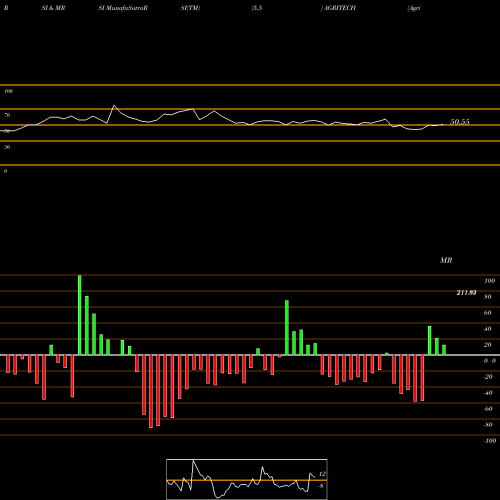
Task: Click the -100 label on MR axis
Action: pos(490,441)
